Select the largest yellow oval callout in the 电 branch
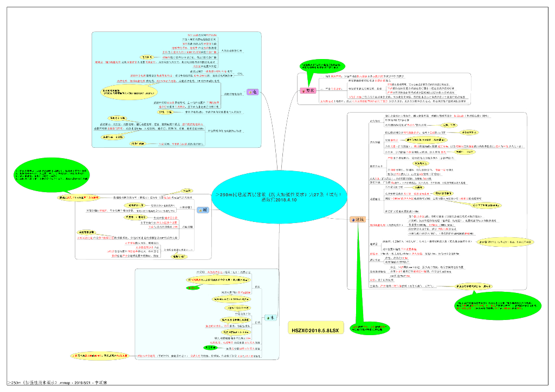 tap(129, 92)
